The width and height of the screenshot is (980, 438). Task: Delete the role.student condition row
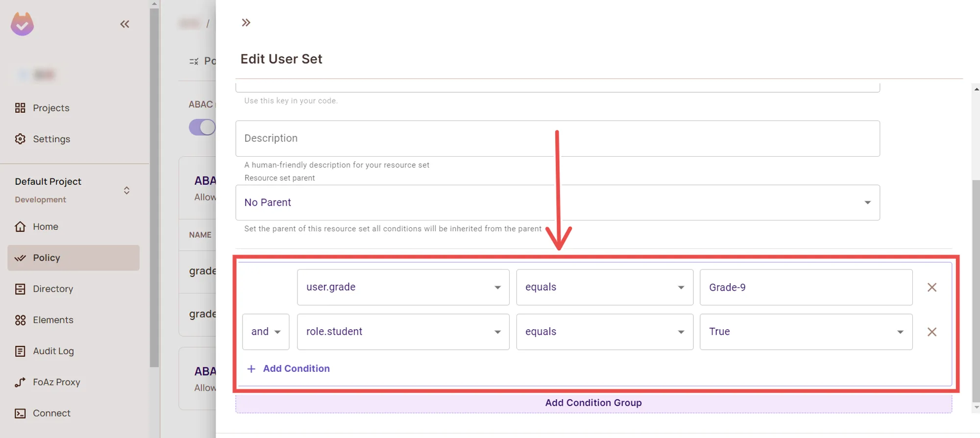[931, 332]
